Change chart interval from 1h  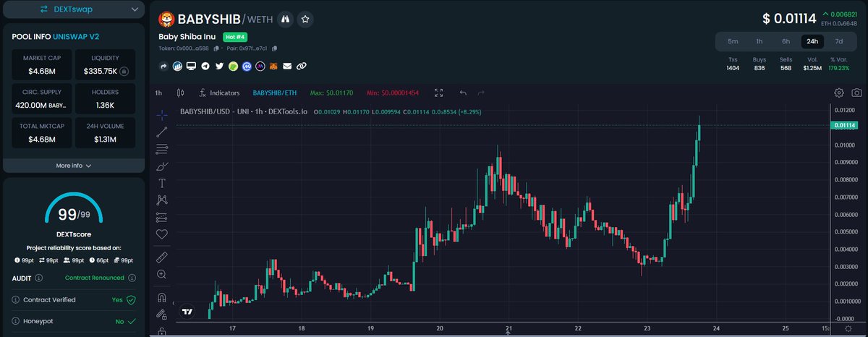tap(158, 93)
